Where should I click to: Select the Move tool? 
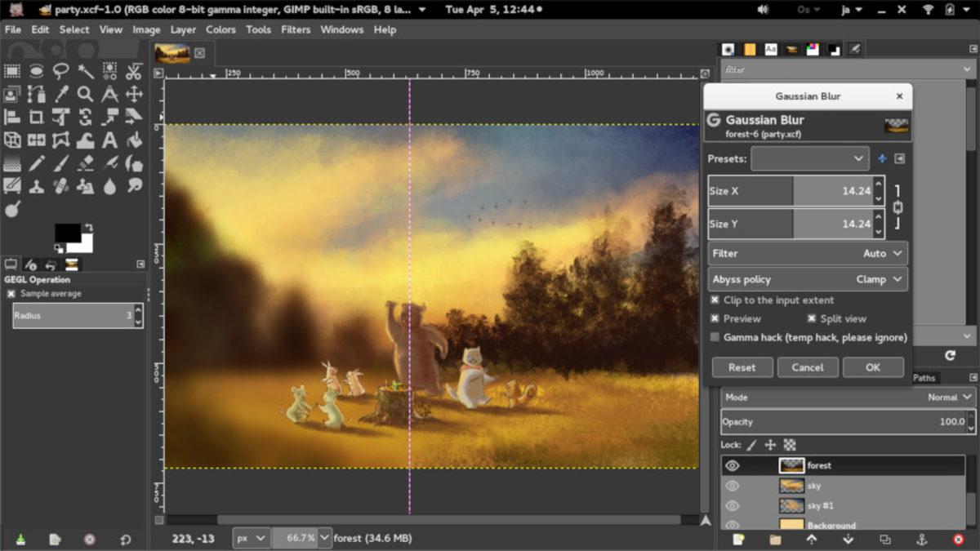click(134, 92)
